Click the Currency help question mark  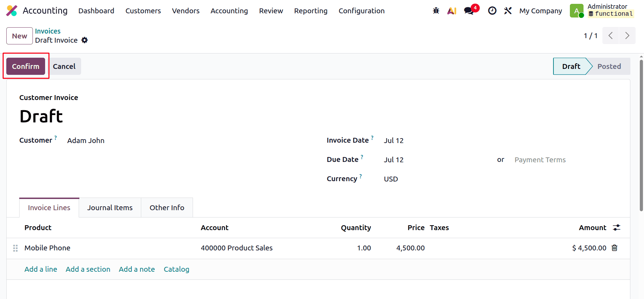pyautogui.click(x=360, y=176)
